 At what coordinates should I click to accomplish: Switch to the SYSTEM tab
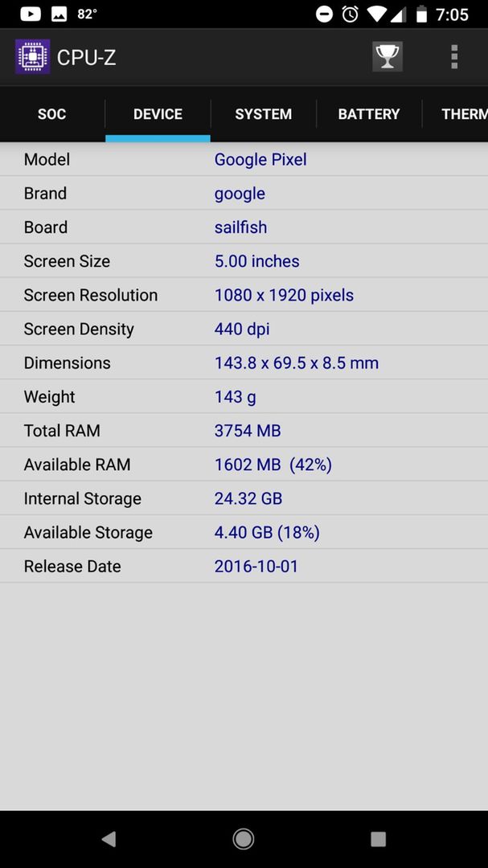[263, 114]
